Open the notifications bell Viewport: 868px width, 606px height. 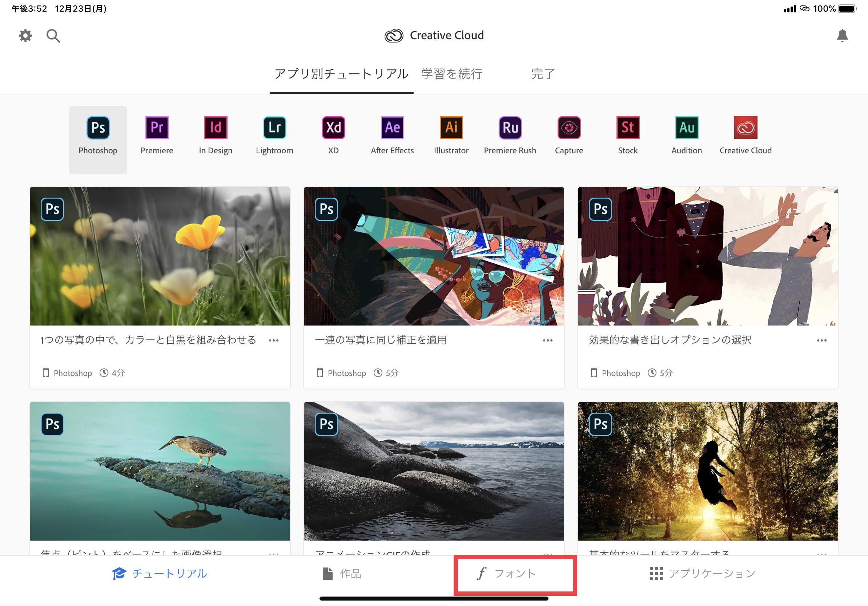(x=842, y=36)
